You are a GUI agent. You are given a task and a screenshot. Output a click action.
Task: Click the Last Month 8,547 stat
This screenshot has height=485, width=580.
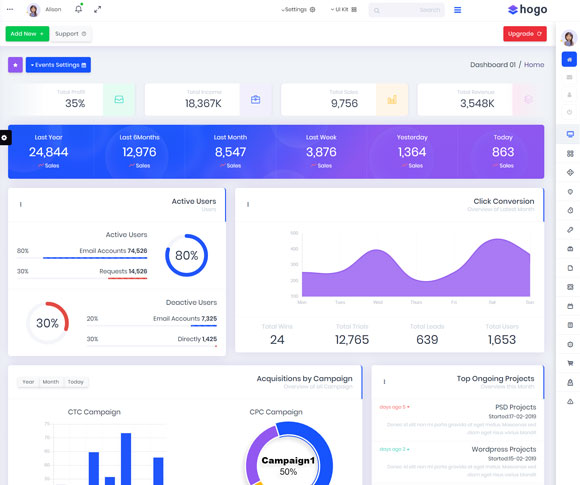pyautogui.click(x=230, y=152)
